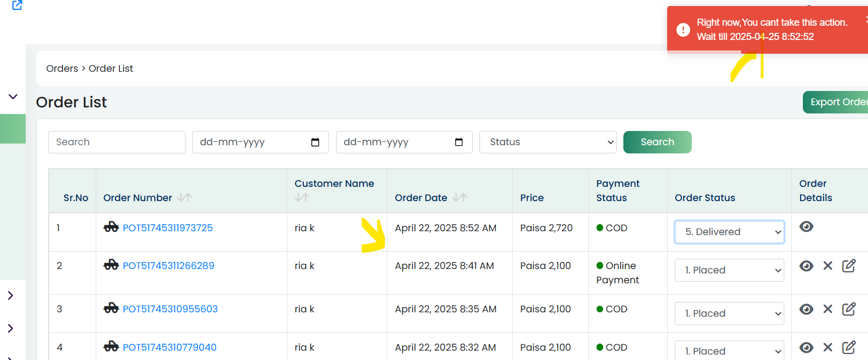Image resolution: width=868 pixels, height=360 pixels.
Task: Change status dropdown for order POT51745311266289
Action: 730,270
